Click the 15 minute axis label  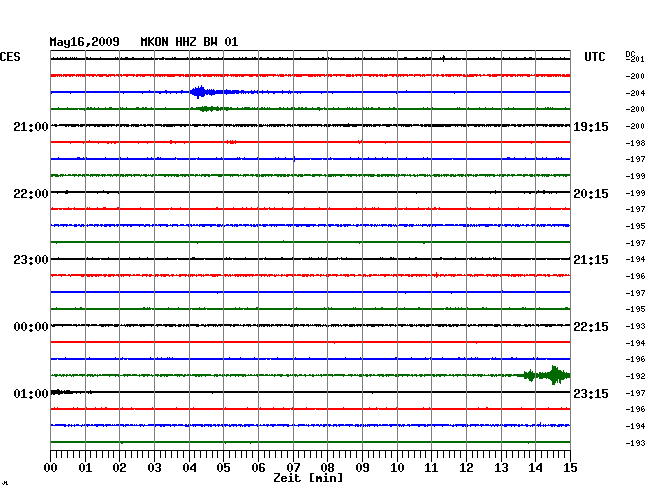pyautogui.click(x=570, y=467)
